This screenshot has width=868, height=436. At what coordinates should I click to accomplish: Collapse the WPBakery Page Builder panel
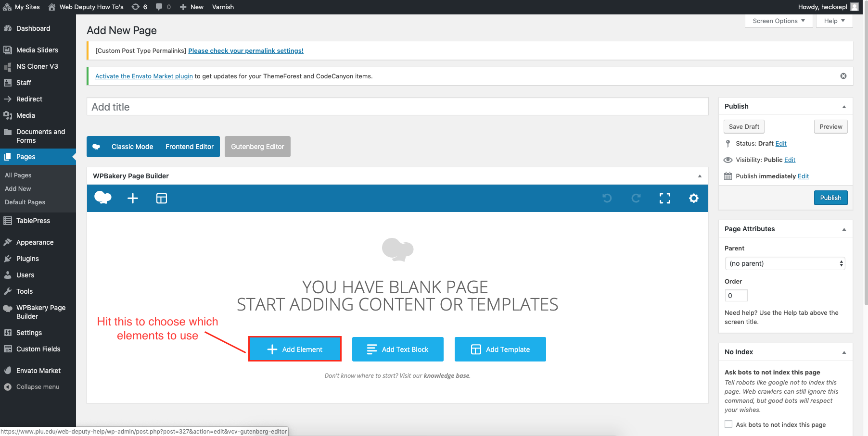point(700,176)
